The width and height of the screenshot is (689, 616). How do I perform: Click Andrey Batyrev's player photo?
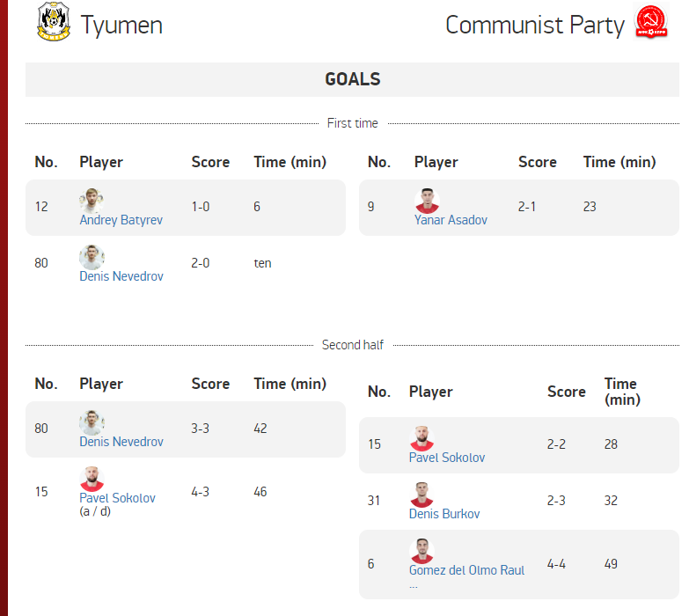(x=92, y=201)
